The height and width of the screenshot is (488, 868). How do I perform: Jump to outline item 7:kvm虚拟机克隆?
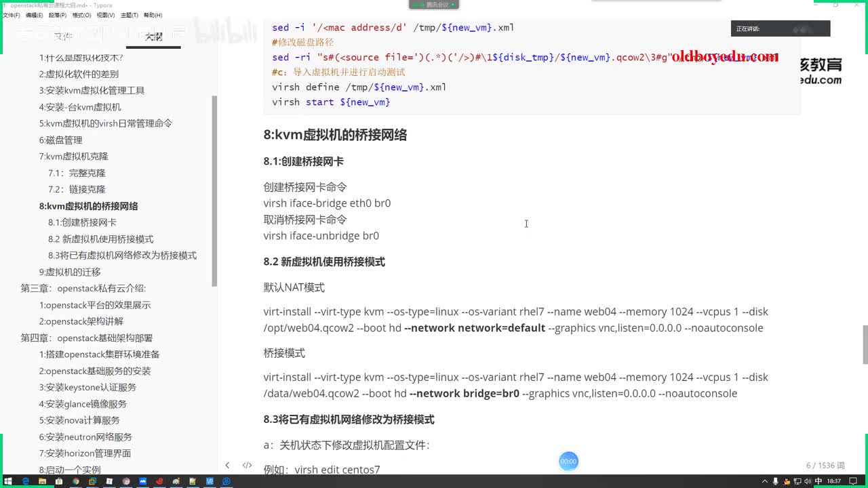click(73, 157)
